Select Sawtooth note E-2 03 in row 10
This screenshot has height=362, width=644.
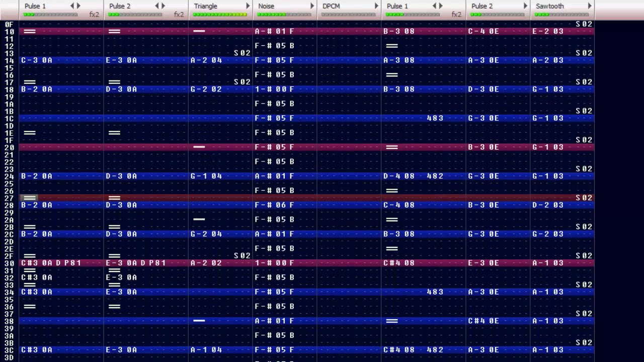548,31
